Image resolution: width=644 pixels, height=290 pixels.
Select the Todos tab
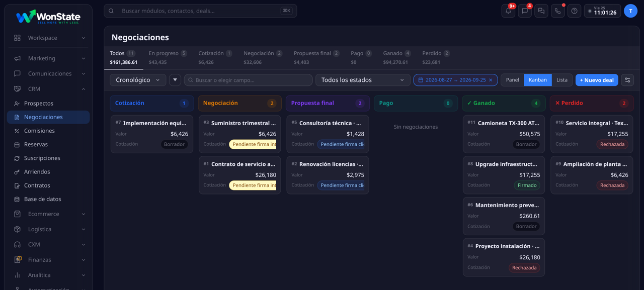point(123,57)
